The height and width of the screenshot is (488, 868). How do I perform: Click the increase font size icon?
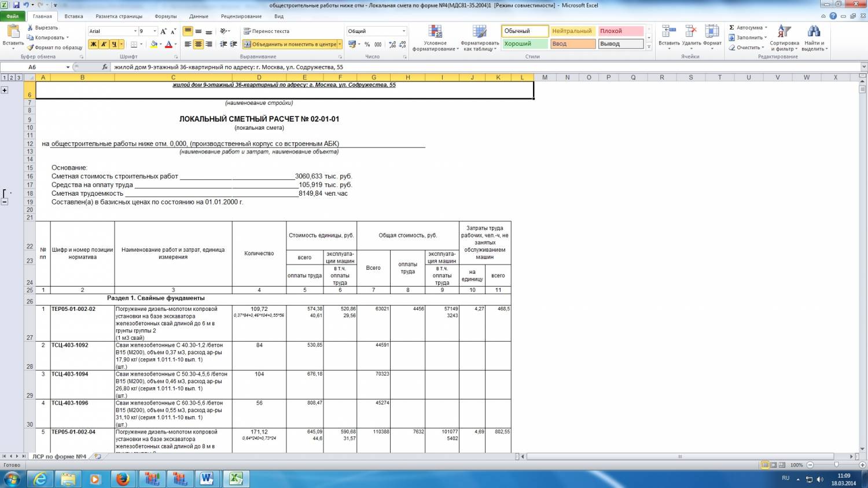click(x=164, y=31)
